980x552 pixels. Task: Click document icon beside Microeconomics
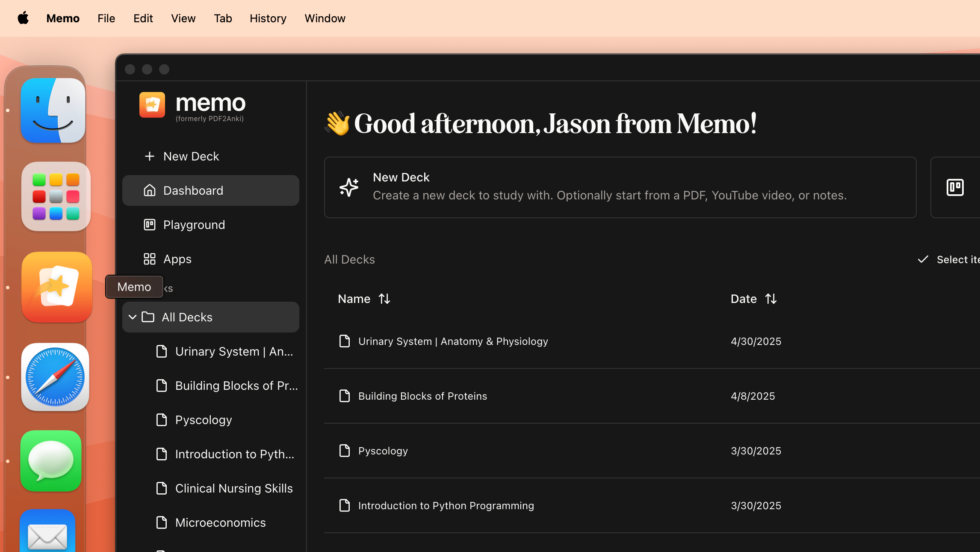tap(162, 522)
